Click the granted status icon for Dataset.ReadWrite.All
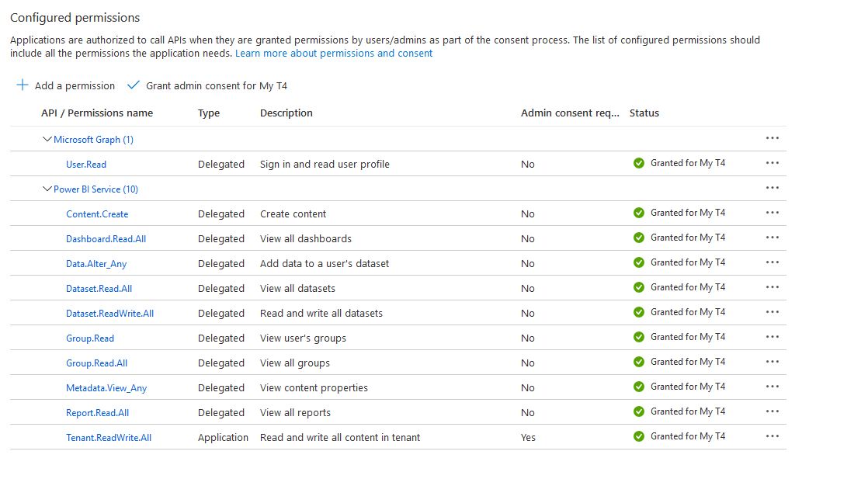868x479 pixels. 638,312
